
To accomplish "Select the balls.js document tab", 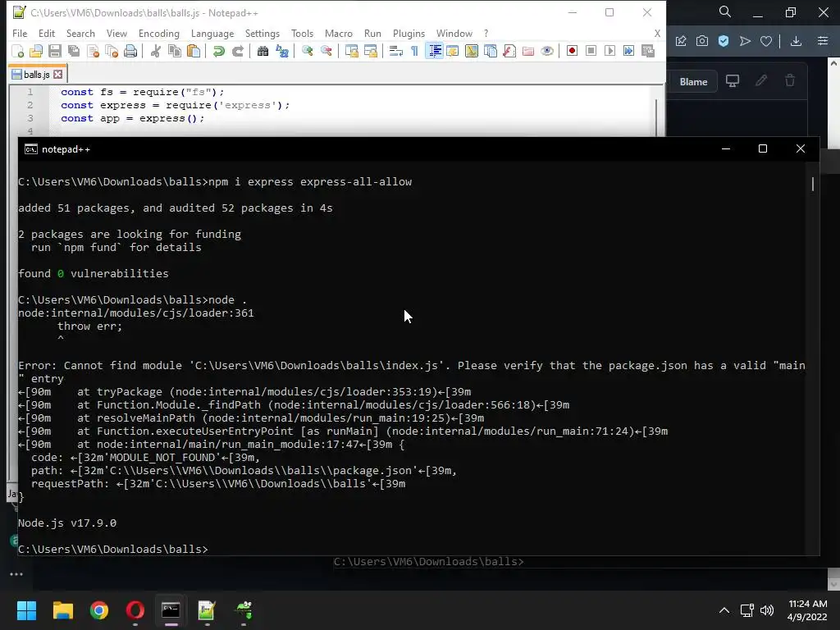I will point(37,75).
